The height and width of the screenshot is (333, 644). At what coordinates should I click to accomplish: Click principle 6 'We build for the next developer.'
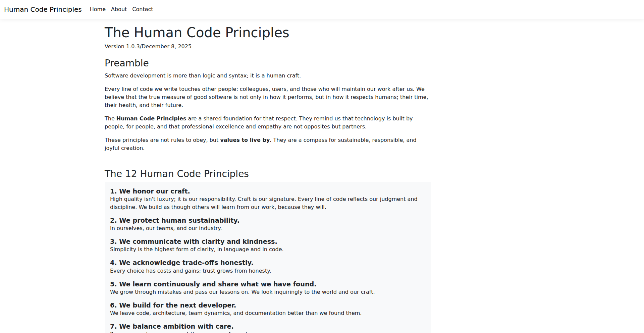coord(173,305)
